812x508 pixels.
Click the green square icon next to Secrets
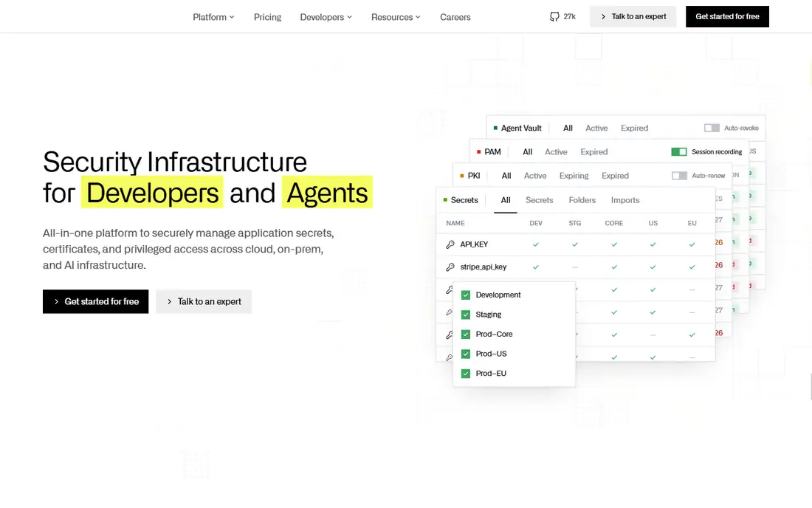(x=445, y=200)
